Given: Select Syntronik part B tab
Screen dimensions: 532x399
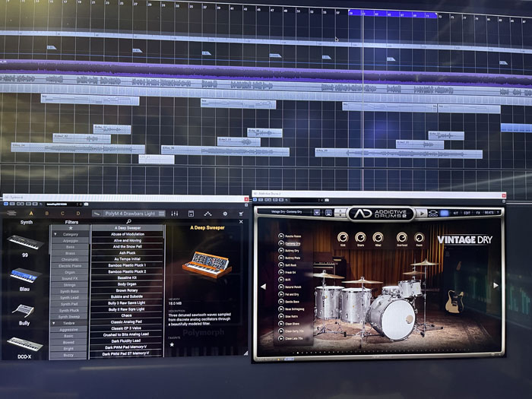Looking at the screenshot, I should pos(47,214).
